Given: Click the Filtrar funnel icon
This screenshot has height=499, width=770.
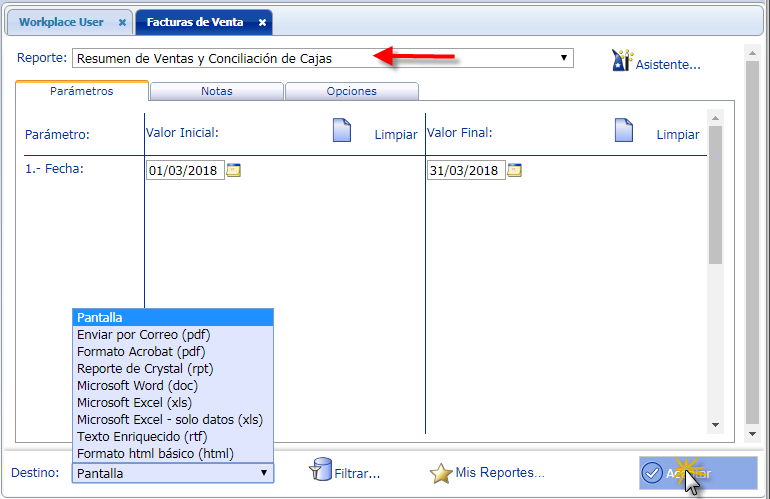Looking at the screenshot, I should pyautogui.click(x=320, y=470).
